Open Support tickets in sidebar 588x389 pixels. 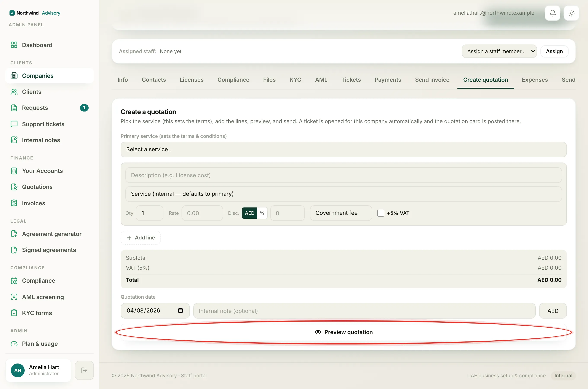click(49, 124)
